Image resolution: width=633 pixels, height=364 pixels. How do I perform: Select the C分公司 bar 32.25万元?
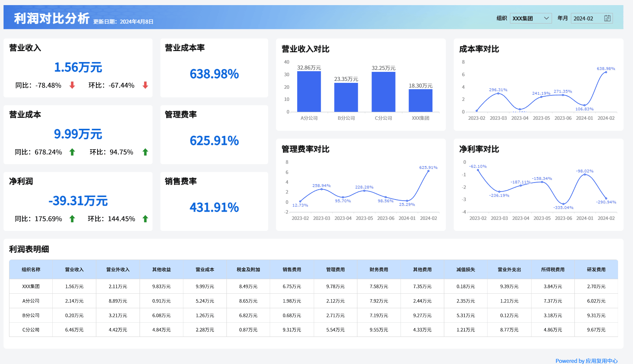pyautogui.click(x=383, y=92)
